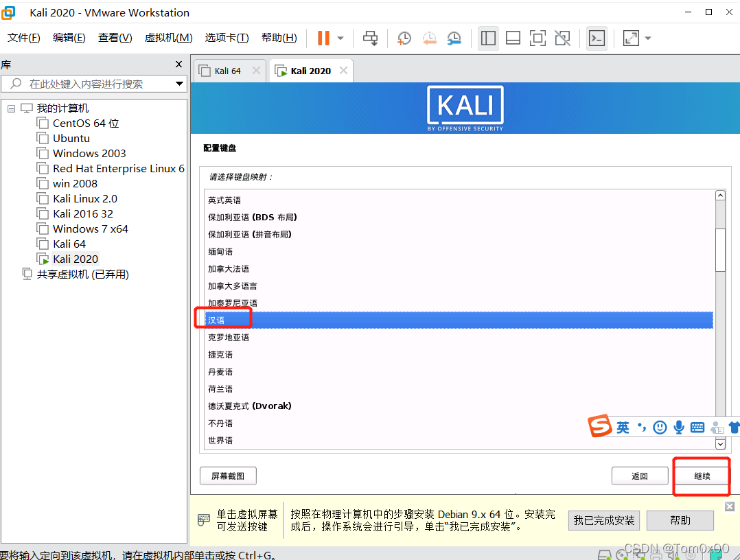This screenshot has width=740, height=560.
Task: Open the library search dropdown arrow
Action: (179, 84)
